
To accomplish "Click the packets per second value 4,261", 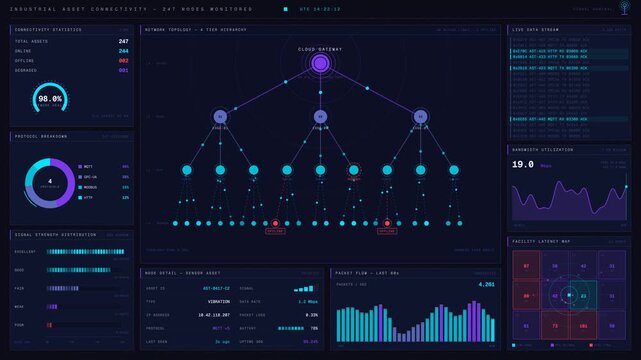I will coord(486,284).
